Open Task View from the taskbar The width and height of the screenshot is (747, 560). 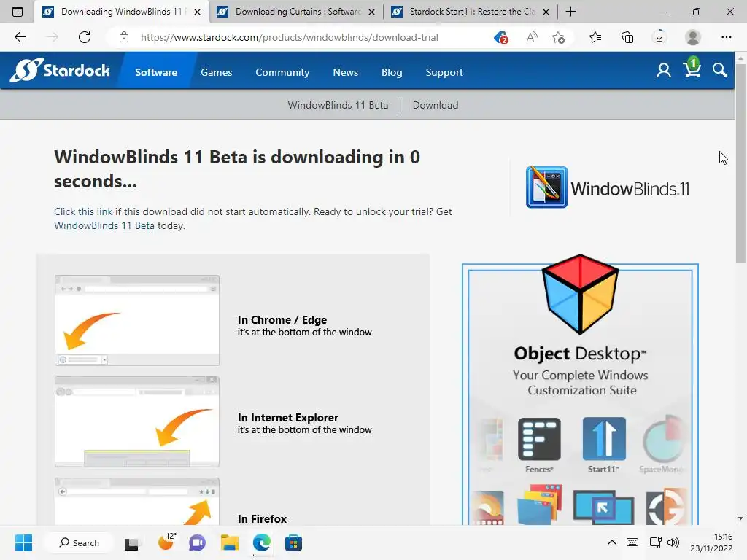coord(131,543)
